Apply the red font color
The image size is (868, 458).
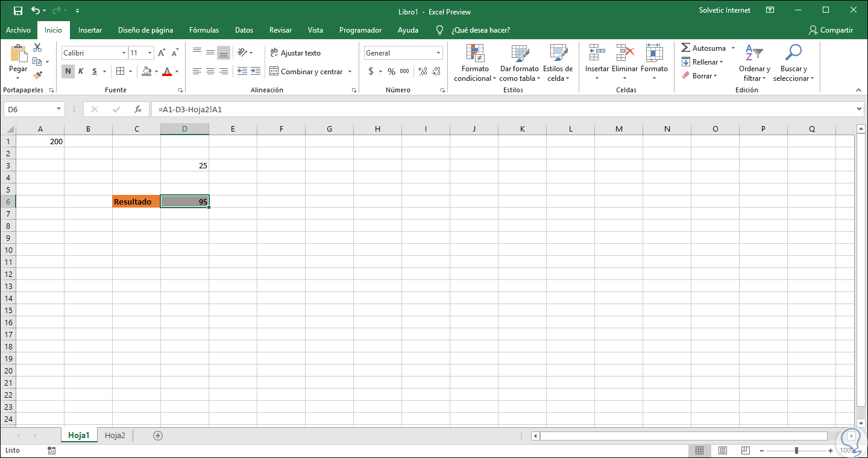pyautogui.click(x=167, y=71)
